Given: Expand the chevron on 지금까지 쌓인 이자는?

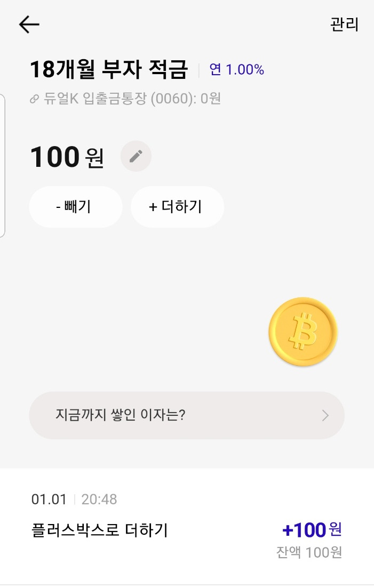Looking at the screenshot, I should pos(325,415).
